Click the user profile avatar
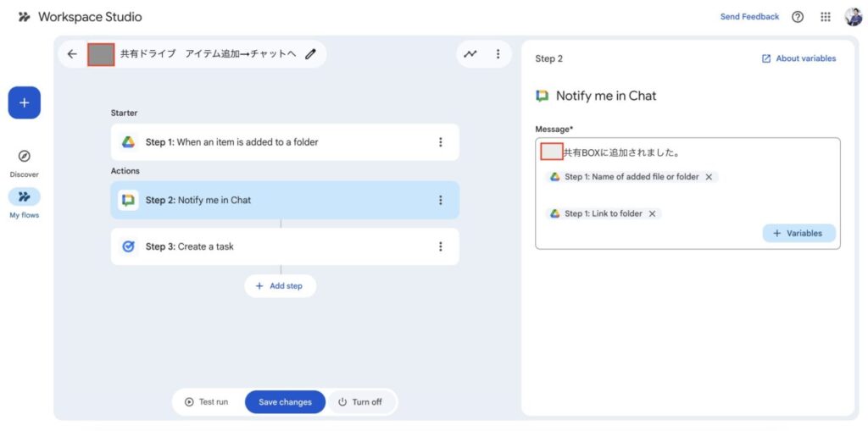Screen dimensions: 868x431 (x=853, y=17)
